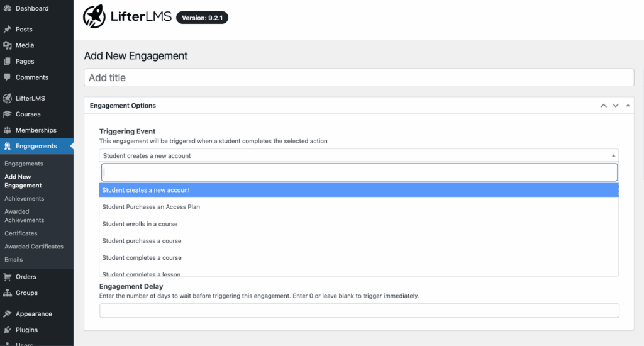Click the LifterLMS rocket sidebar icon

point(7,98)
